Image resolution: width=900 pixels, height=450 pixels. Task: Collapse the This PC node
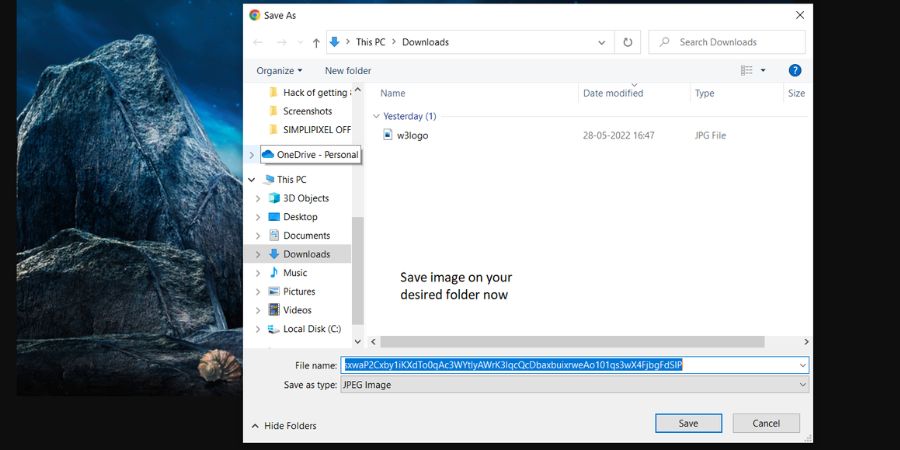[251, 180]
